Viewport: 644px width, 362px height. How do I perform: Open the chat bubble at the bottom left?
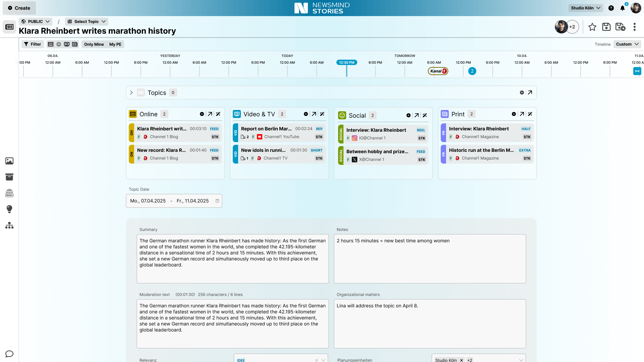click(9, 354)
